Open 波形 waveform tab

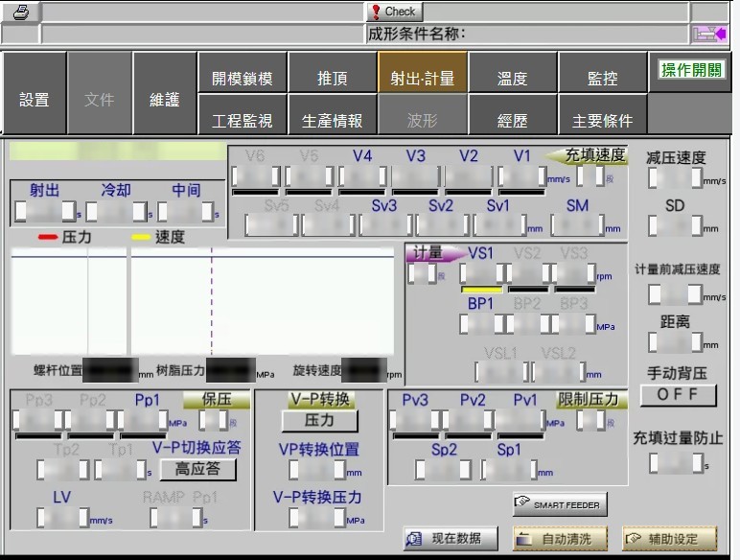tap(423, 114)
